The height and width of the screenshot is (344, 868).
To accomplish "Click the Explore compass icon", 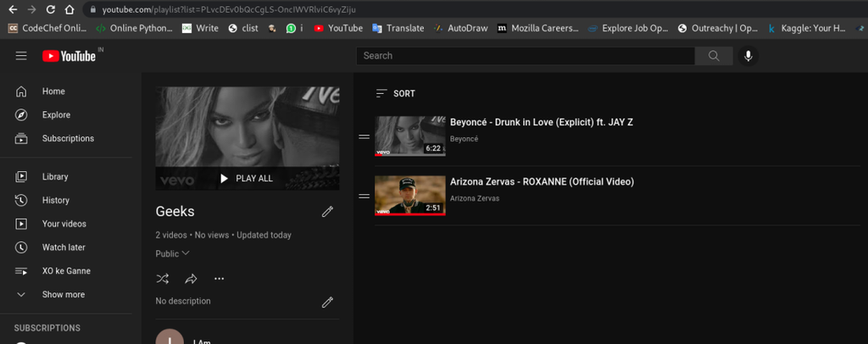I will point(21,115).
